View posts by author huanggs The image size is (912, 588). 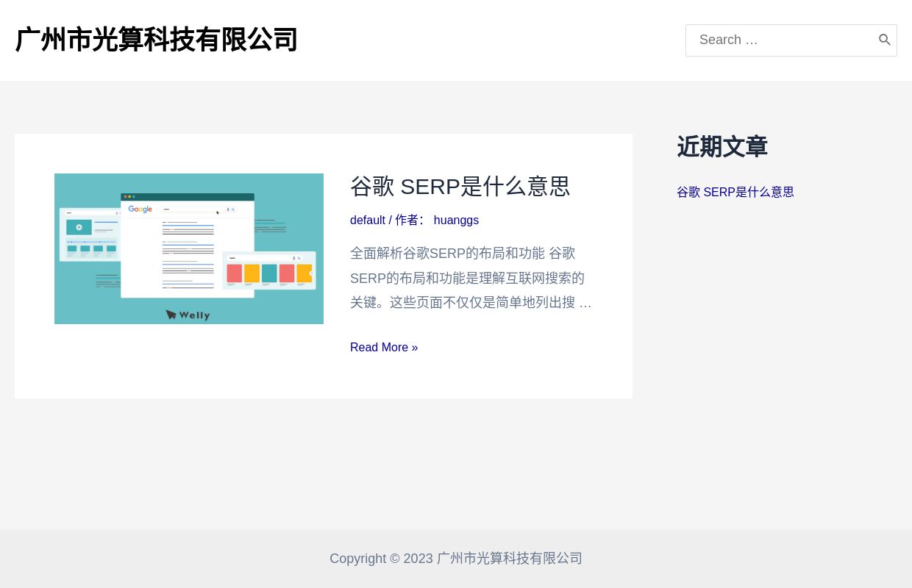pos(456,220)
